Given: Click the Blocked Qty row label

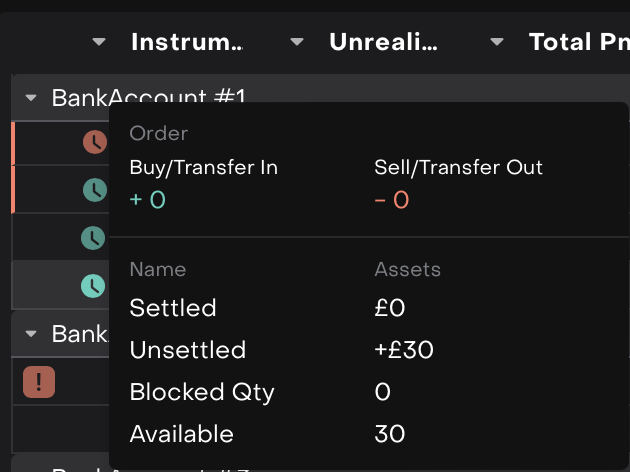Looking at the screenshot, I should [x=201, y=392].
